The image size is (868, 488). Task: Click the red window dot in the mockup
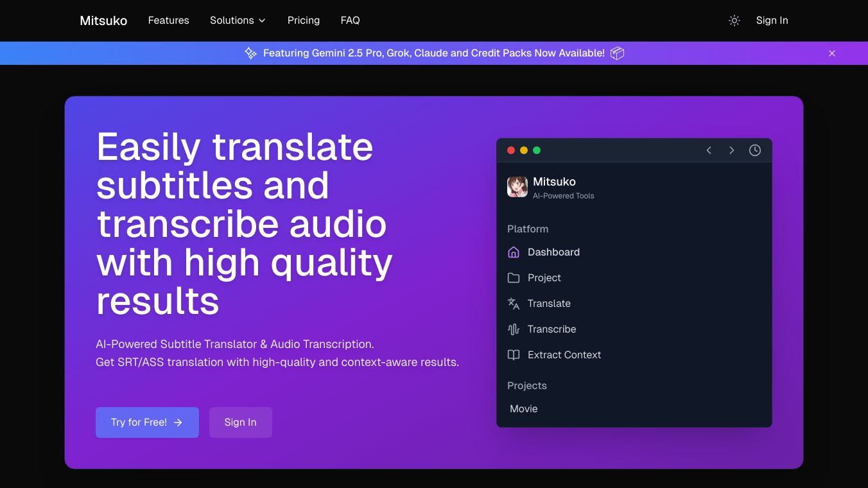(511, 150)
